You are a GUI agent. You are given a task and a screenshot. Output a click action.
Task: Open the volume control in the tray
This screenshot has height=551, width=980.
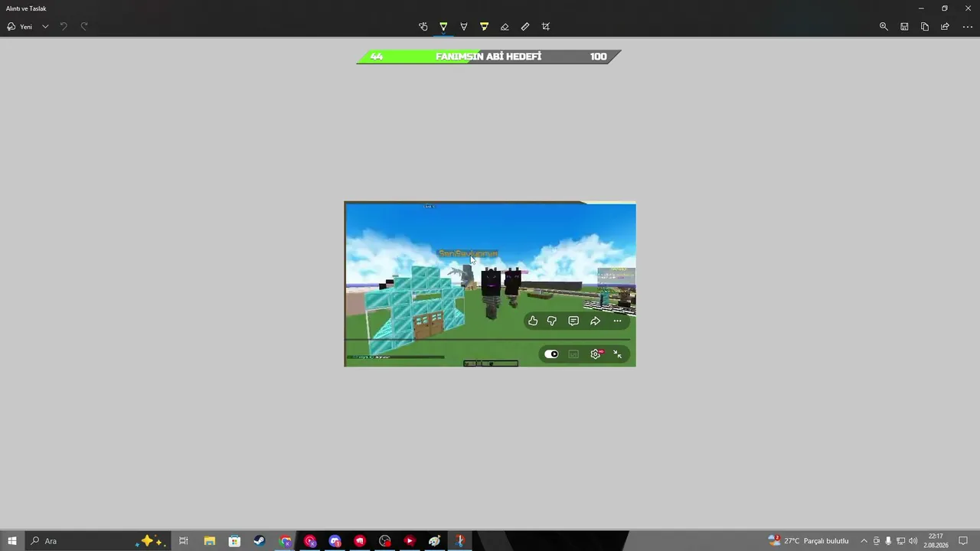913,541
